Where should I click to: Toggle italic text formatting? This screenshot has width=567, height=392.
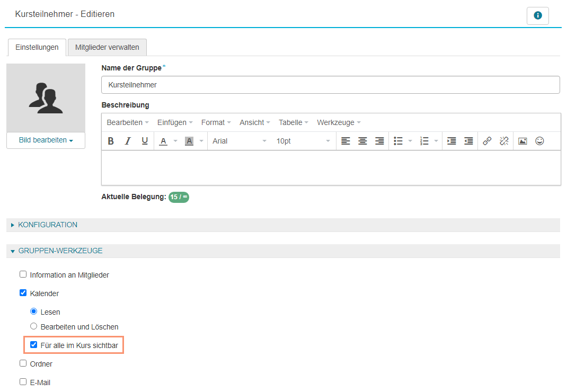[x=128, y=141]
